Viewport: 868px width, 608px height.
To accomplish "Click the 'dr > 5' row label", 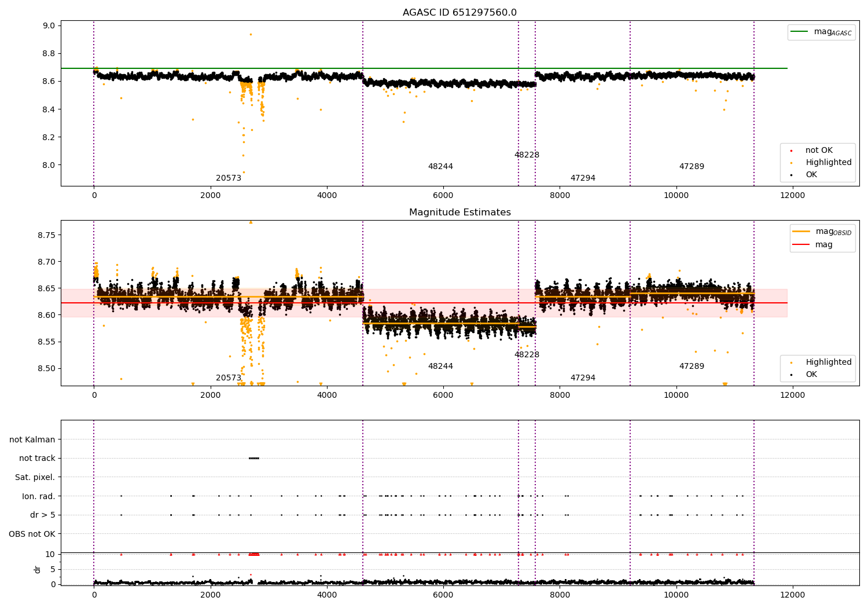I will point(43,515).
